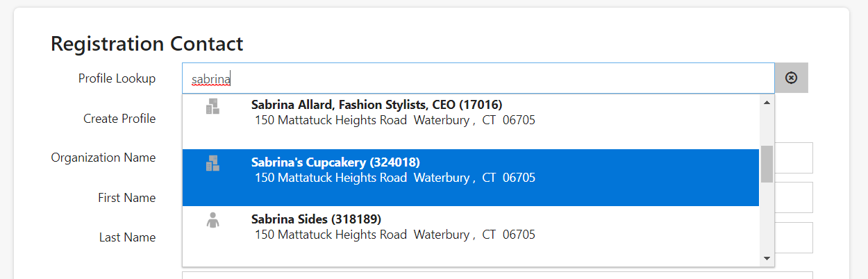Click the Organization Name input field
Image resolution: width=868 pixels, height=279 pixels.
794,158
